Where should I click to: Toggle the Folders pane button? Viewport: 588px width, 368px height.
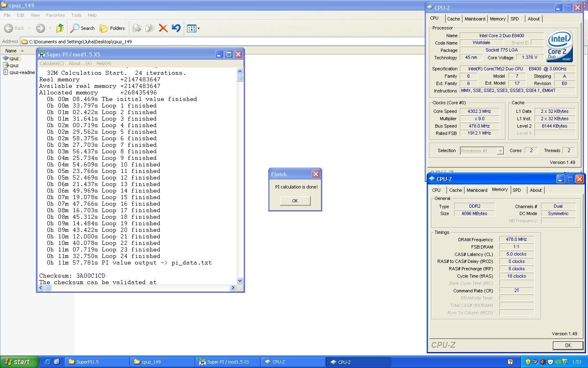coord(113,28)
